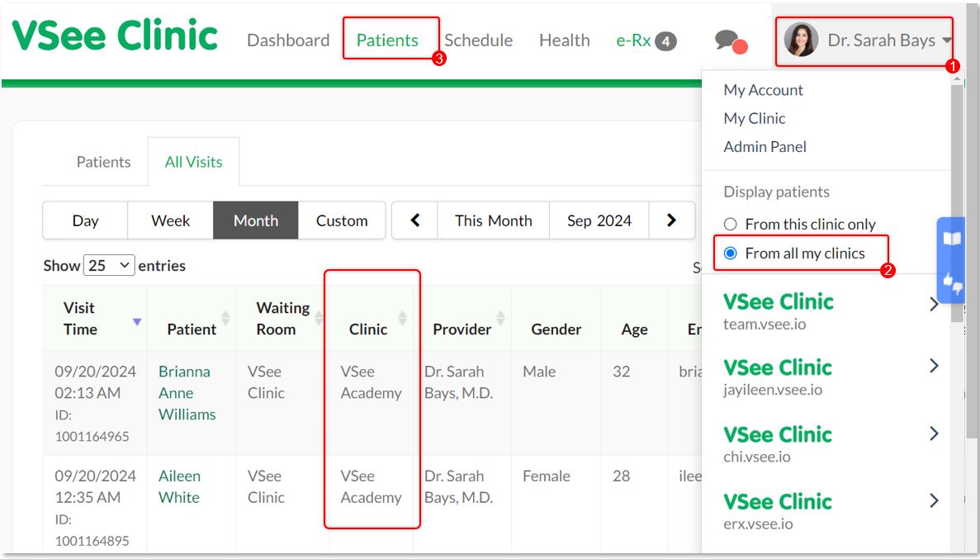
Task: Go to next month with right arrow
Action: point(672,220)
